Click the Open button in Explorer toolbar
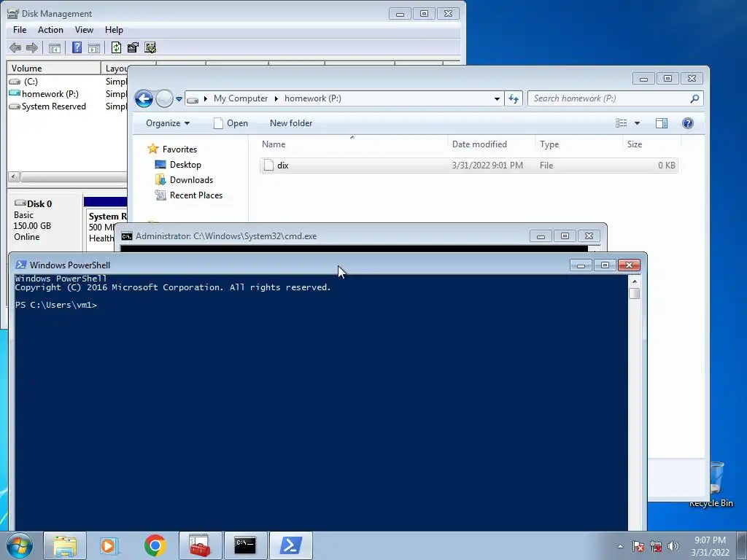This screenshot has height=560, width=747. (231, 123)
